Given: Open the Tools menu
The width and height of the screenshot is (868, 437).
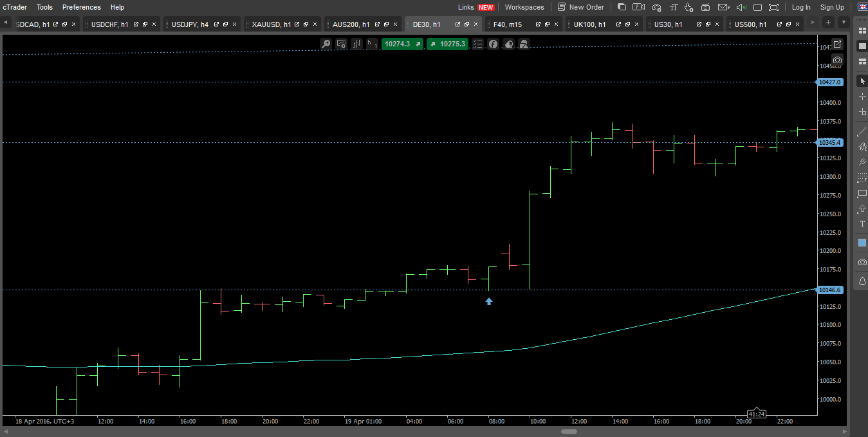Looking at the screenshot, I should [44, 7].
